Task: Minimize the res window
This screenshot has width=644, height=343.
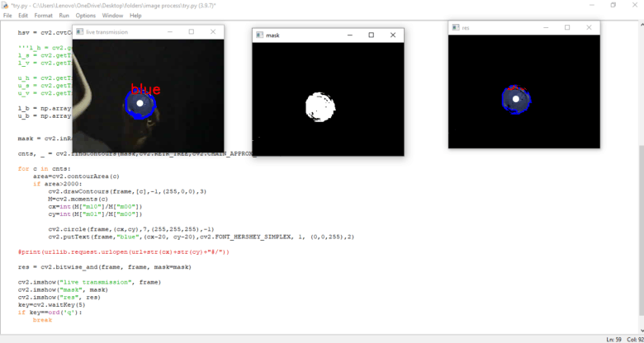Action: (x=546, y=27)
